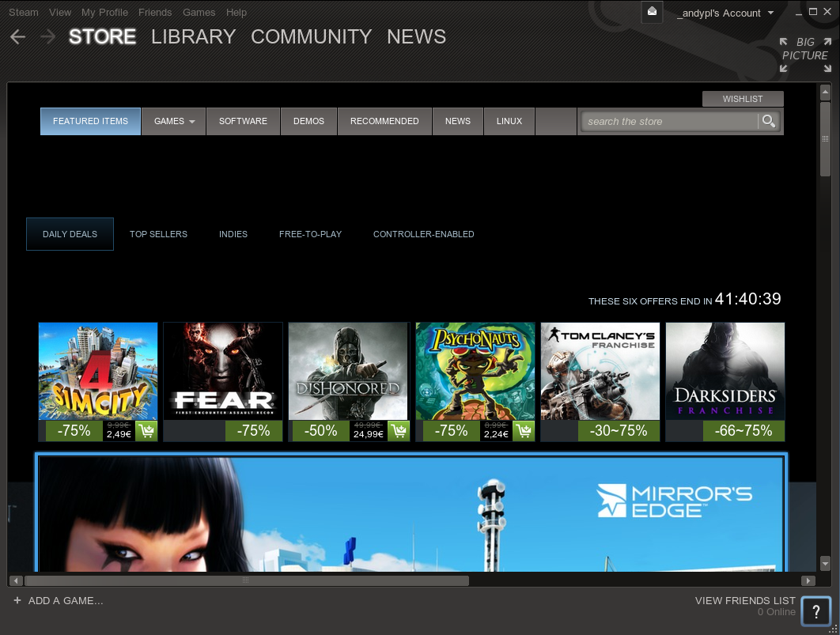
Task: Click the horizontal scrollbar right arrow
Action: point(808,580)
